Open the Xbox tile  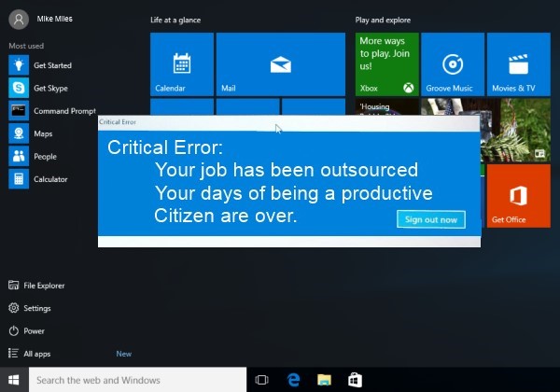pyautogui.click(x=386, y=64)
